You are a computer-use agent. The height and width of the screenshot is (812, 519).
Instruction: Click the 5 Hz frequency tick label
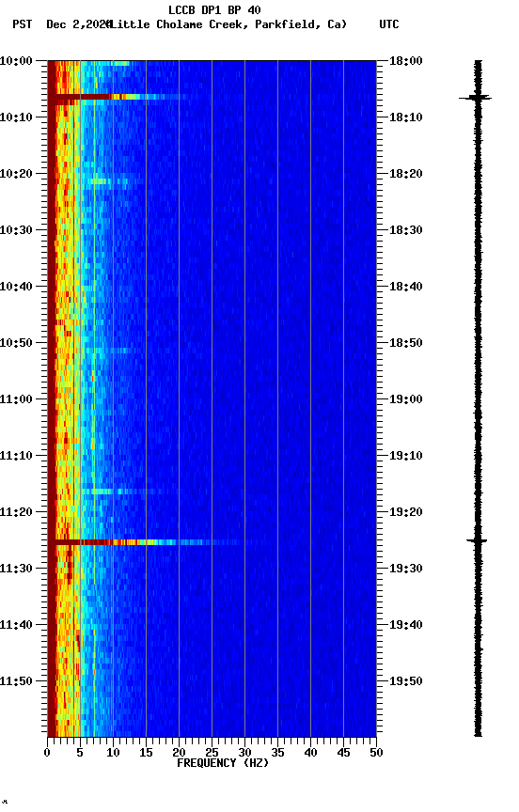(x=80, y=753)
